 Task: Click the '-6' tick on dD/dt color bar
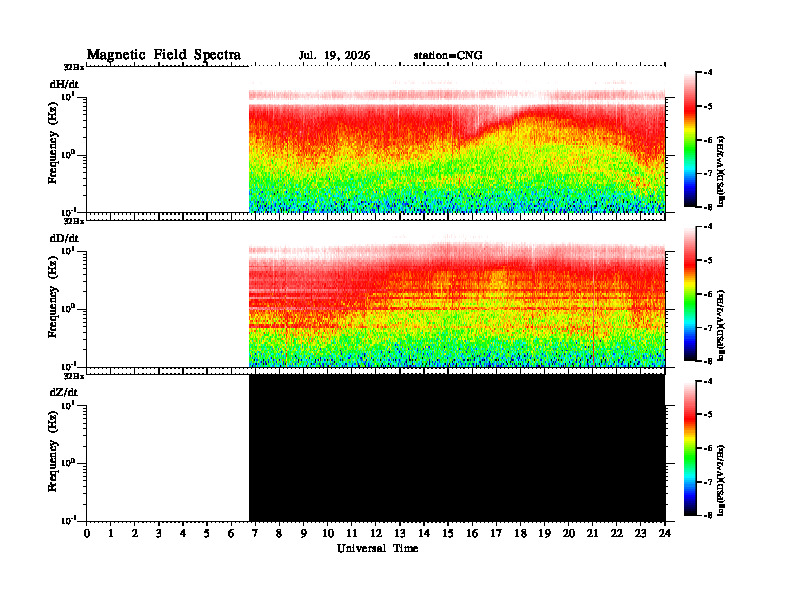tap(708, 294)
